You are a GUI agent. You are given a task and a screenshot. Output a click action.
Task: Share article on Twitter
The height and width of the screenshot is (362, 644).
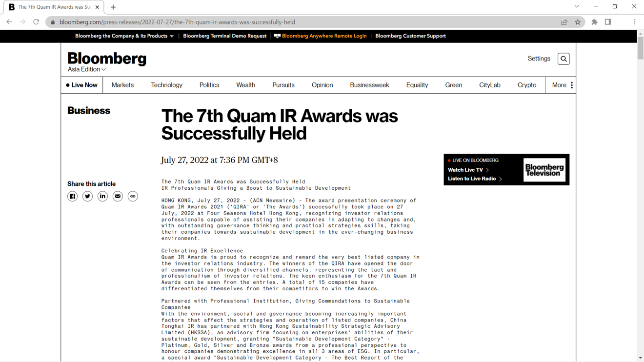(87, 196)
